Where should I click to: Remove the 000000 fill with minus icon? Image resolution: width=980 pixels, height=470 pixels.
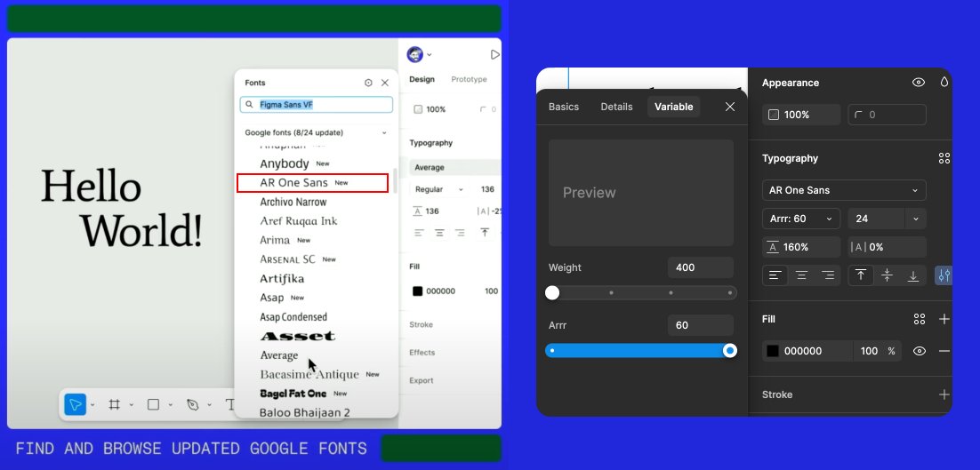pos(944,351)
